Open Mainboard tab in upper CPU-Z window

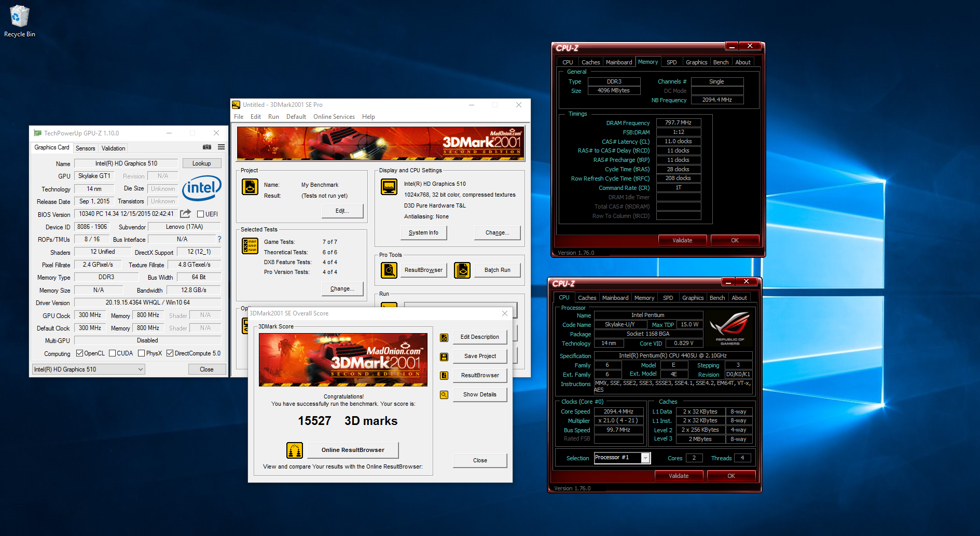tap(619, 62)
